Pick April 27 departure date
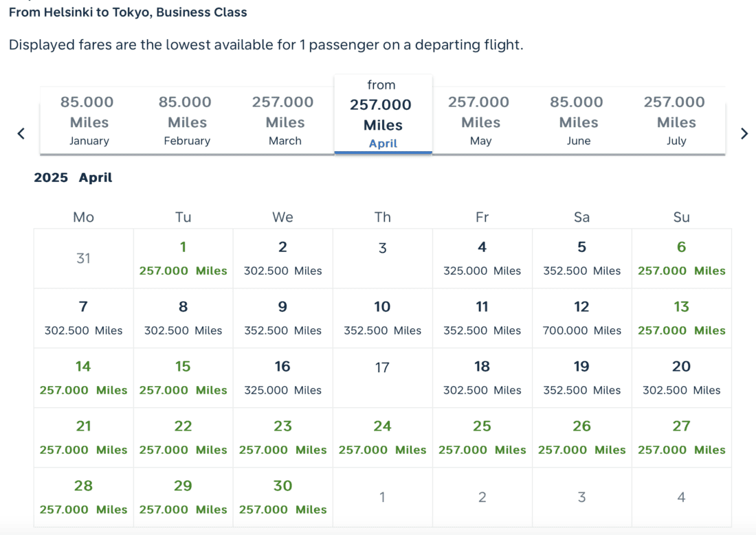The image size is (756, 535). [x=681, y=437]
